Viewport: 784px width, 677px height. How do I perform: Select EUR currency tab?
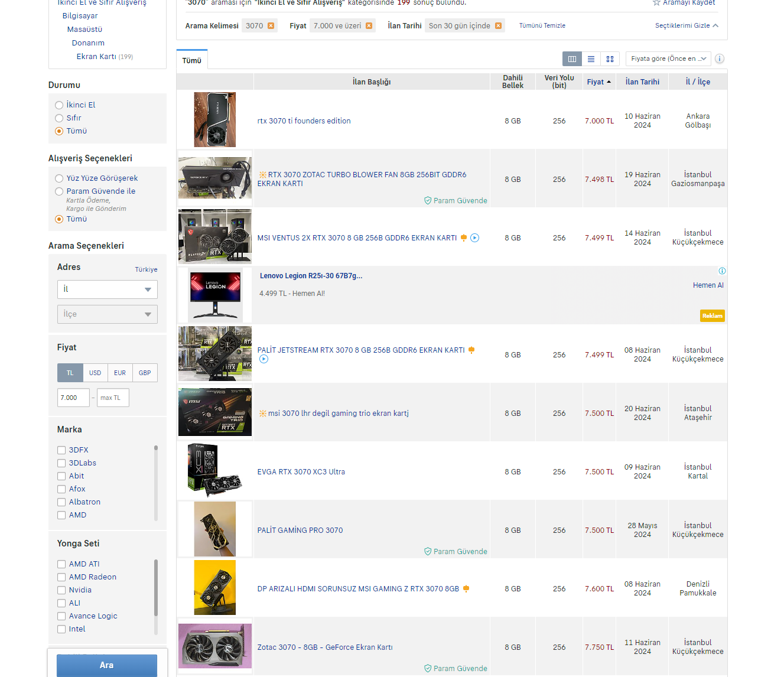[x=120, y=373]
